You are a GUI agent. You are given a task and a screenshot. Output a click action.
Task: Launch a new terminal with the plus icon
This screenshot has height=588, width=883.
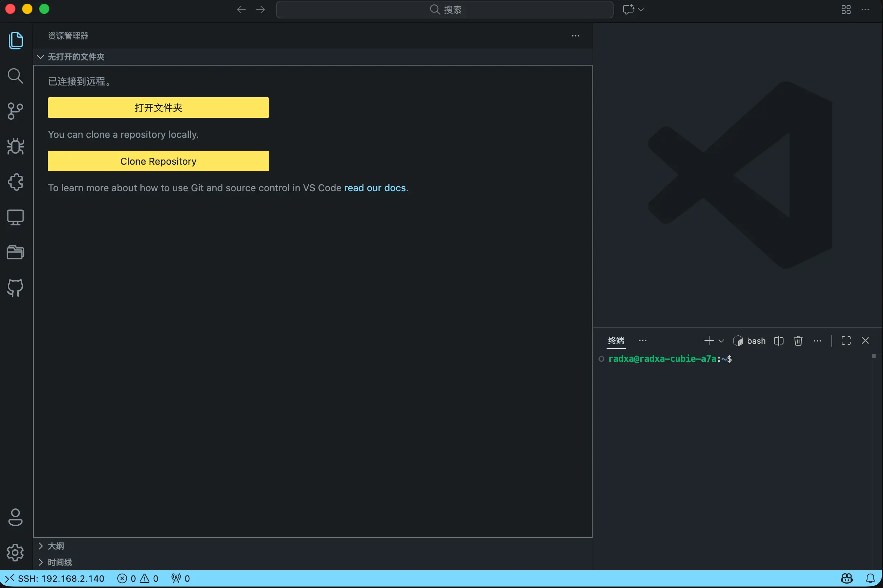click(708, 340)
